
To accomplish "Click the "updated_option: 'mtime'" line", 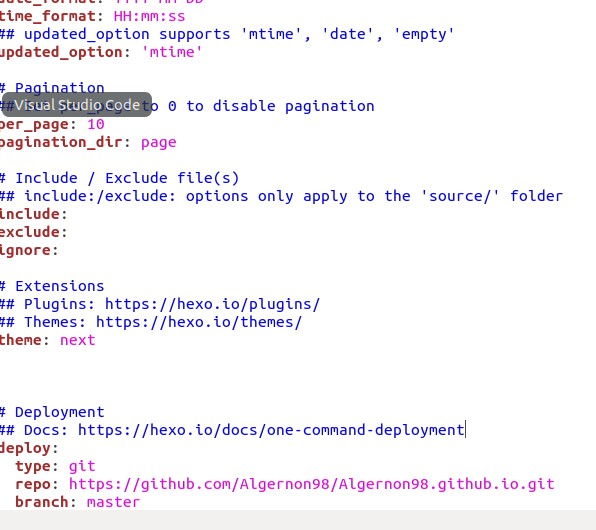I will 101,52.
